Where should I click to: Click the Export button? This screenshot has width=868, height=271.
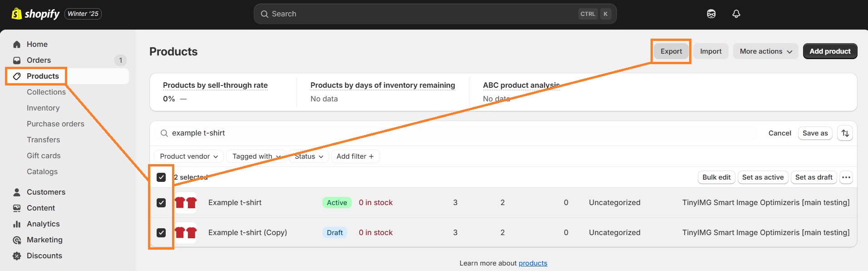pyautogui.click(x=671, y=51)
